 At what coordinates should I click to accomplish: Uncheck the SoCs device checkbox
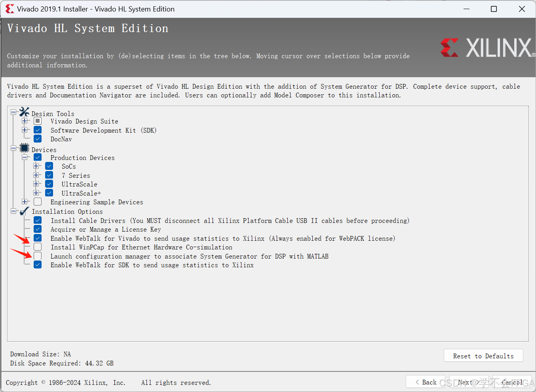click(x=49, y=166)
